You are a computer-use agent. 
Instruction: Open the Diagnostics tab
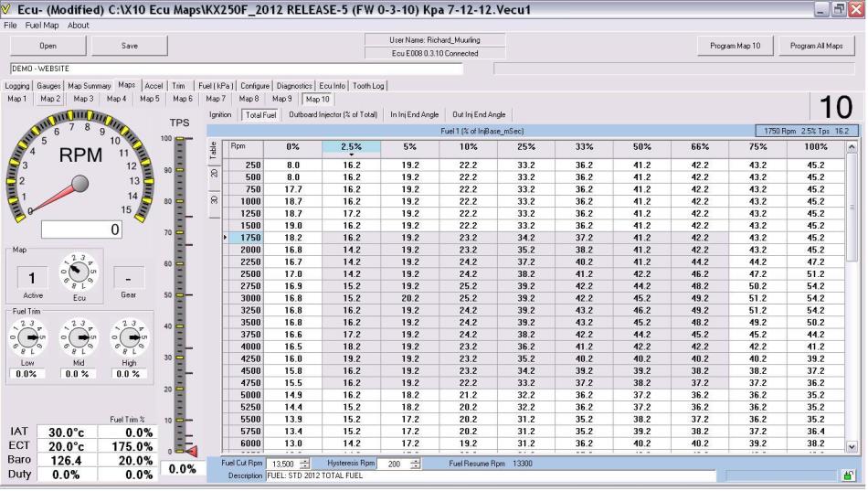coord(294,86)
